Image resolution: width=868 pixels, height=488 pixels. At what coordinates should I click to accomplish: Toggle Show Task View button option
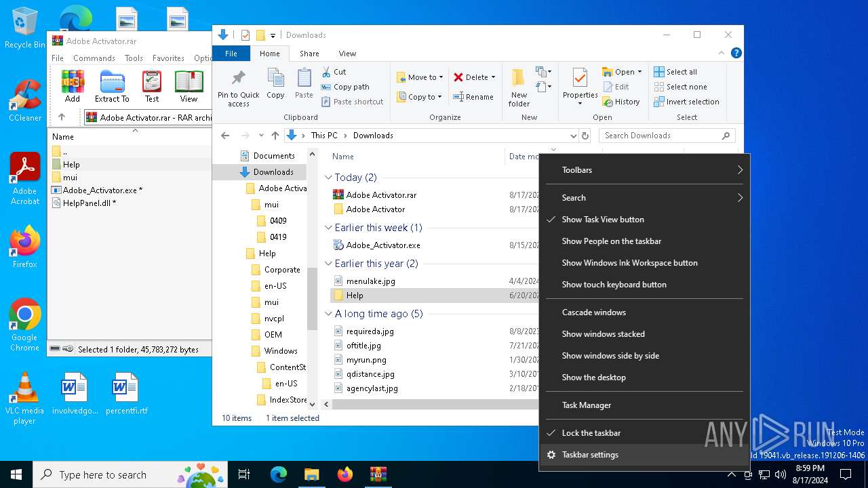(644, 220)
